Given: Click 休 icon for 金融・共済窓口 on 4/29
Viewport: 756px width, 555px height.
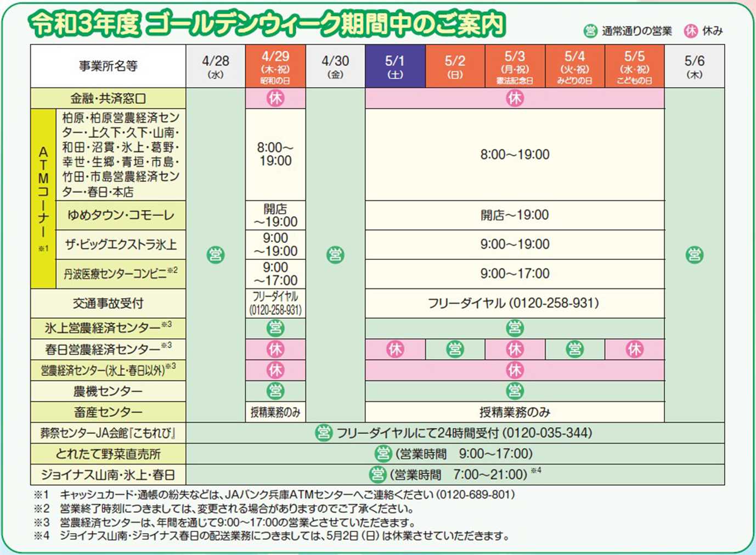Looking at the screenshot, I should click(x=275, y=98).
